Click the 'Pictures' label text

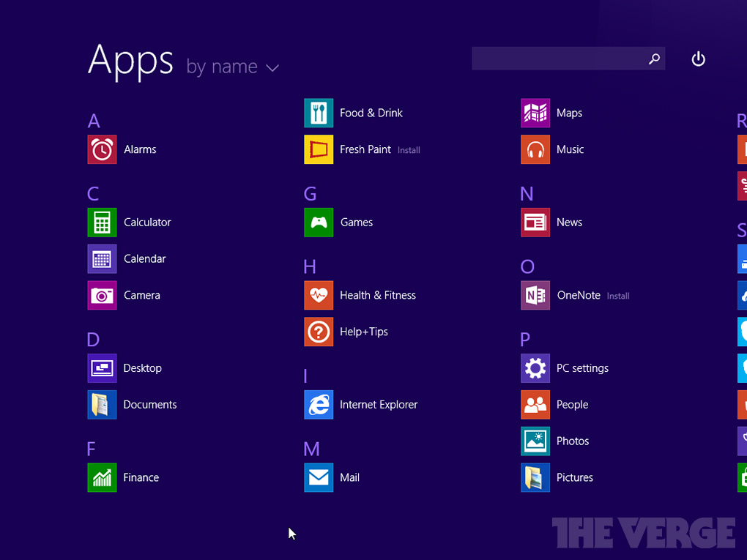click(575, 477)
